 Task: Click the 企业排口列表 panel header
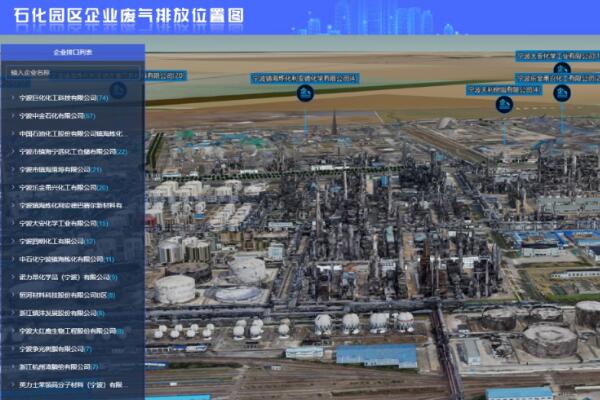72,50
